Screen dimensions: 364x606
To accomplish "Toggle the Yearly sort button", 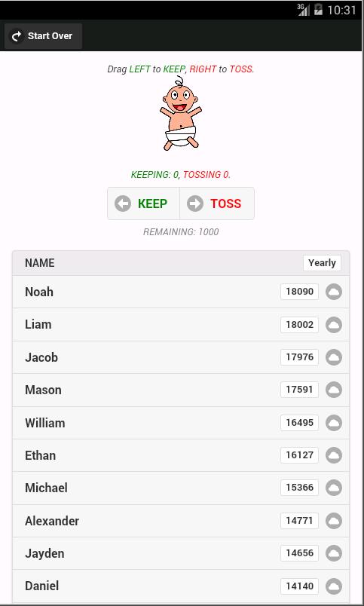I will 322,263.
